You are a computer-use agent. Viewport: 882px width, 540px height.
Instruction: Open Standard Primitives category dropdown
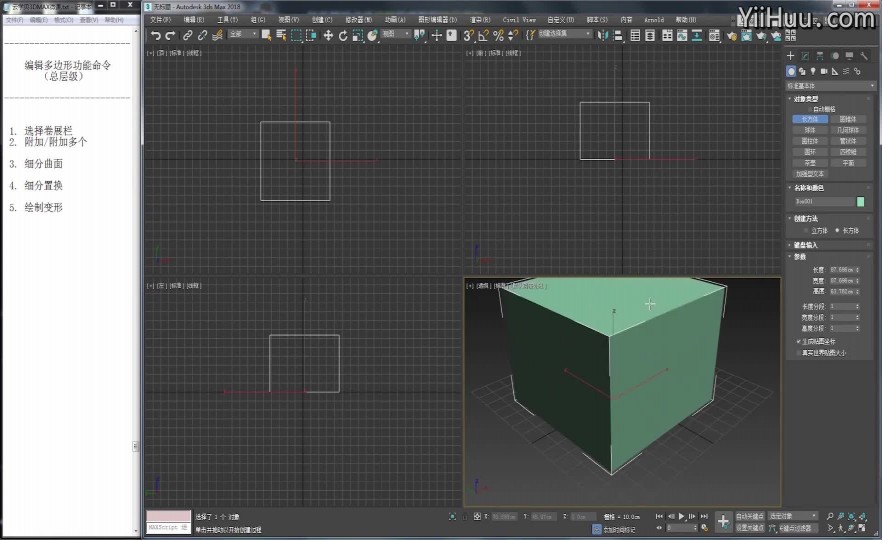[x=830, y=86]
